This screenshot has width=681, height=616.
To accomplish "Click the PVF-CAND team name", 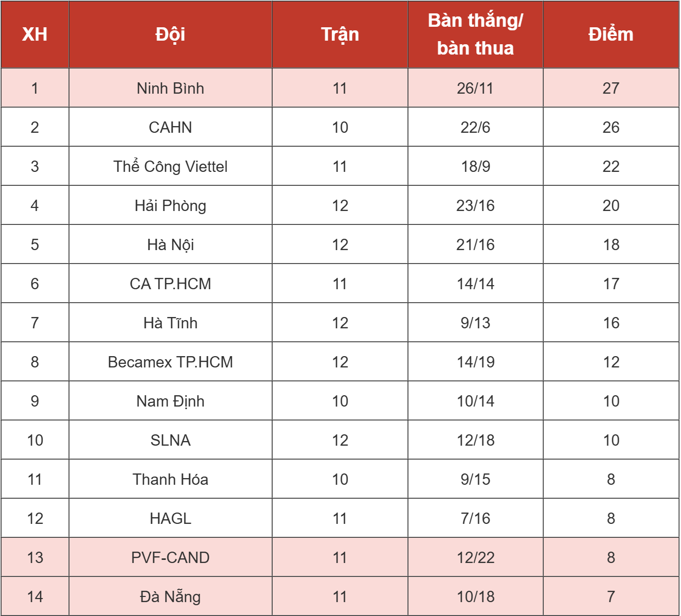I will [170, 557].
